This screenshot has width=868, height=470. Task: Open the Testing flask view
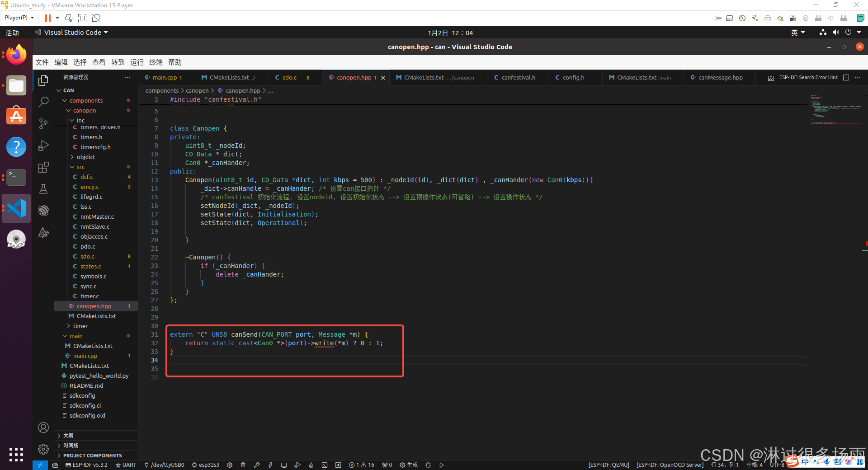tap(43, 189)
